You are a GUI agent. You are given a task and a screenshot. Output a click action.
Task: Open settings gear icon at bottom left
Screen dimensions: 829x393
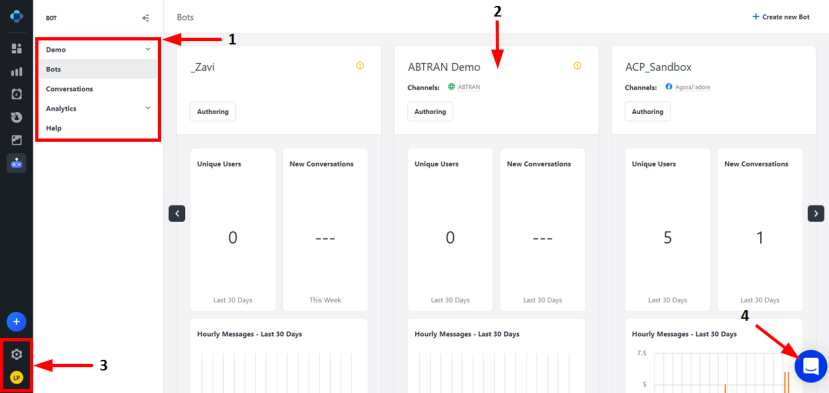click(x=16, y=354)
